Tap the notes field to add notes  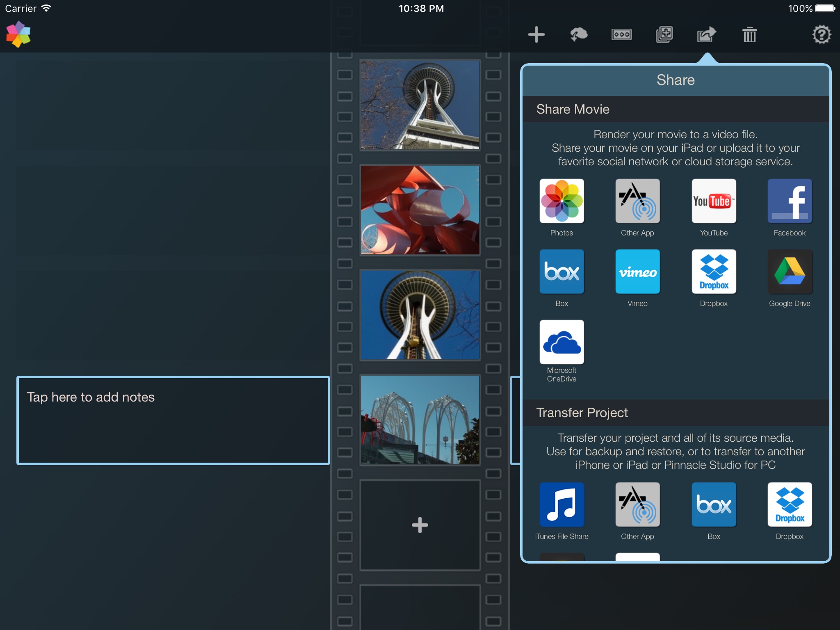pyautogui.click(x=173, y=420)
